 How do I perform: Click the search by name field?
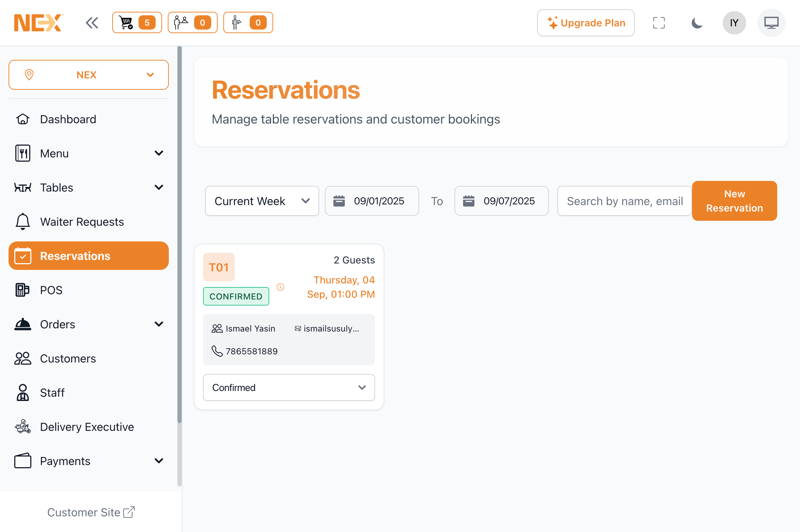coord(624,201)
